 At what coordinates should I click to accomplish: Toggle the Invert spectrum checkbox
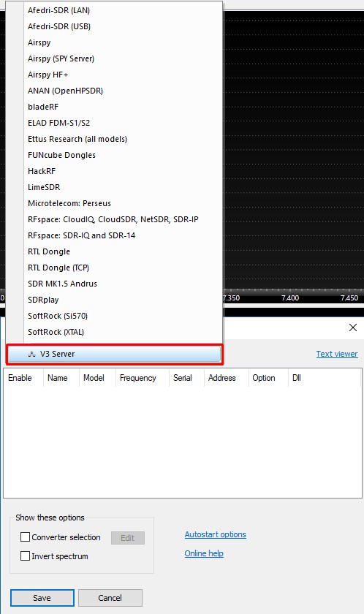25,556
